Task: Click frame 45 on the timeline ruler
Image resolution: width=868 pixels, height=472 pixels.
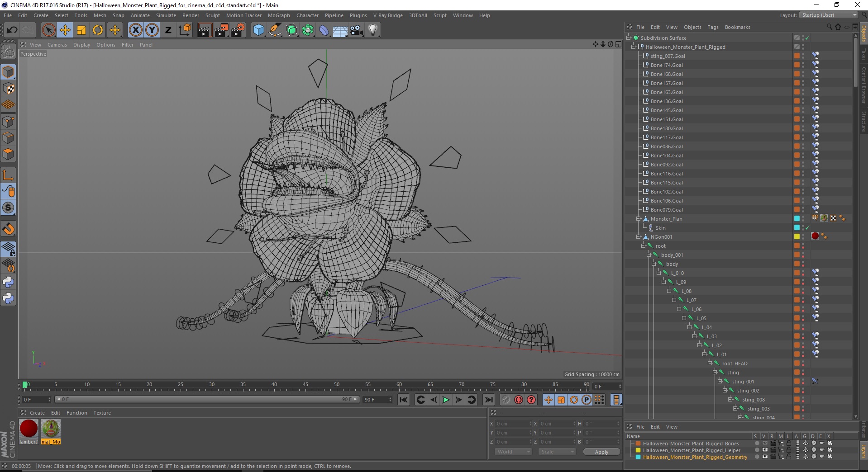Action: pos(305,385)
